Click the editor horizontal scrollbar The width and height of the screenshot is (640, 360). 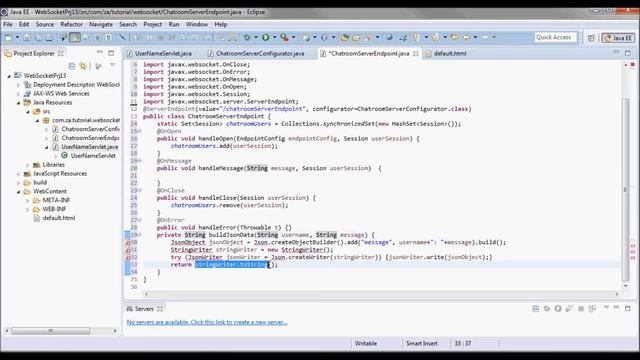(x=382, y=294)
